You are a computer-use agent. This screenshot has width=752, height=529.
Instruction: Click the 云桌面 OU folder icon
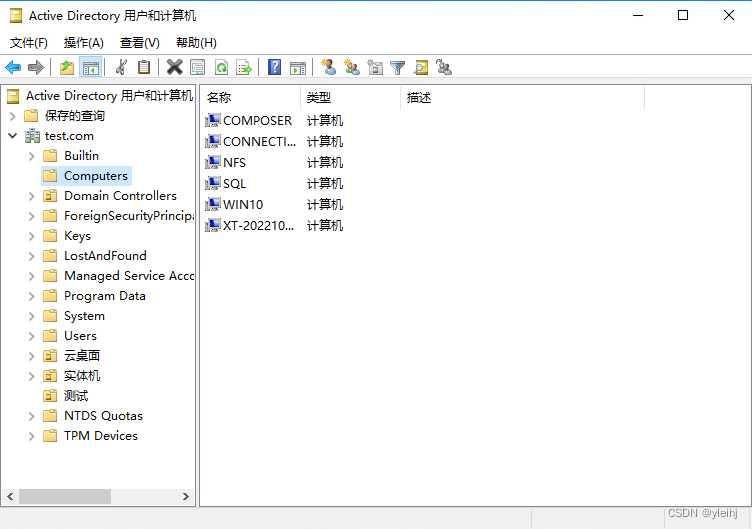point(50,356)
